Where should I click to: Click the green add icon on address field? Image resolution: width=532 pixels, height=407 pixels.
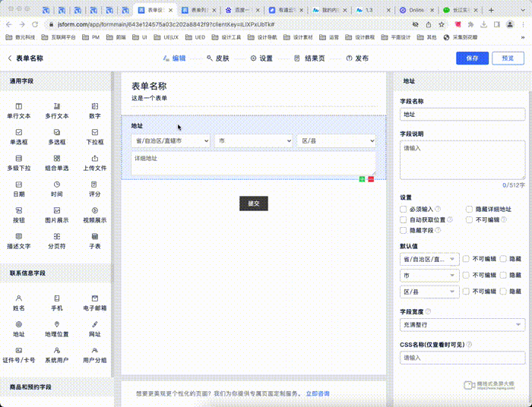pos(363,179)
